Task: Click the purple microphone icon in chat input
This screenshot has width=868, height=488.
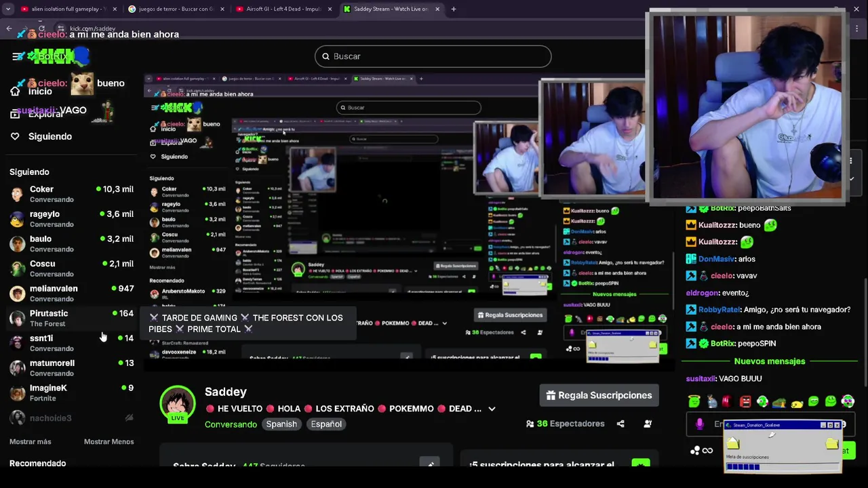Action: (x=700, y=424)
